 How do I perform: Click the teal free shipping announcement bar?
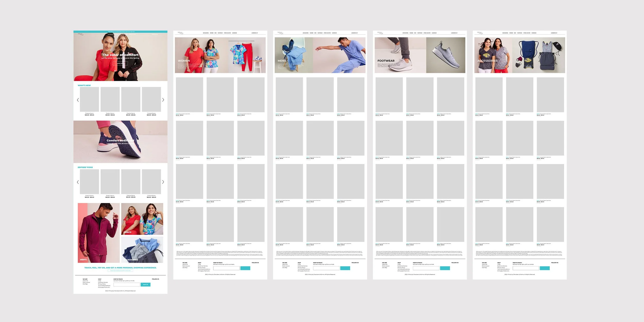tap(120, 32)
